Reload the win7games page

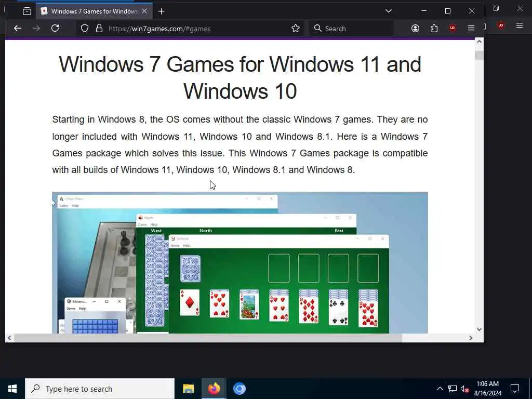tap(55, 28)
